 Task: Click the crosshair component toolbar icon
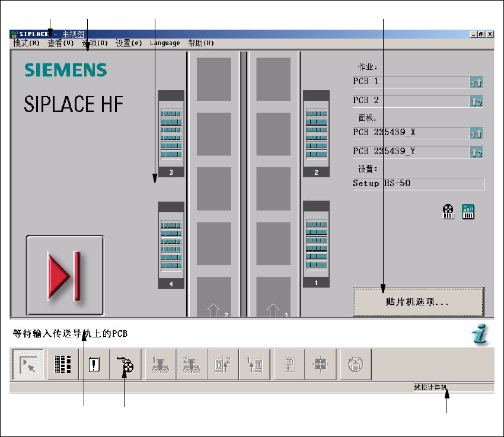(x=320, y=365)
